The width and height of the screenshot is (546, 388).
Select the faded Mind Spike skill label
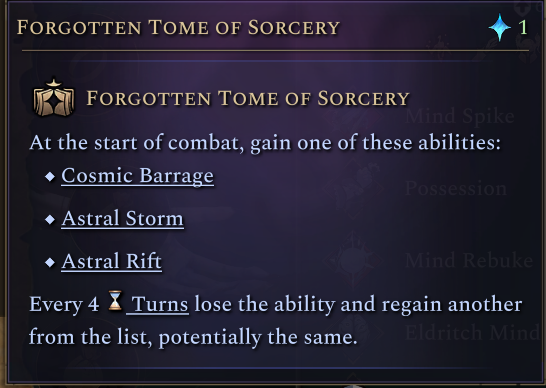pyautogui.click(x=460, y=116)
